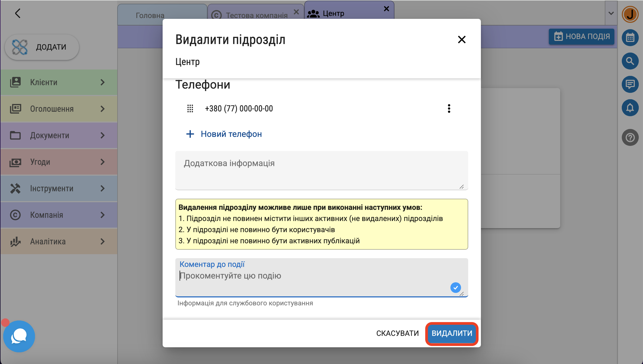The height and width of the screenshot is (364, 643).
Task: Switch to the Тестова компанія tab
Action: [x=256, y=15]
